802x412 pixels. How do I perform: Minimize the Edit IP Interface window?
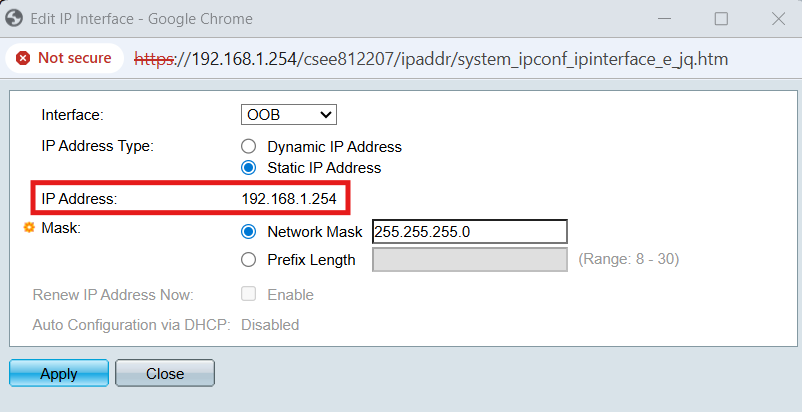point(662,18)
